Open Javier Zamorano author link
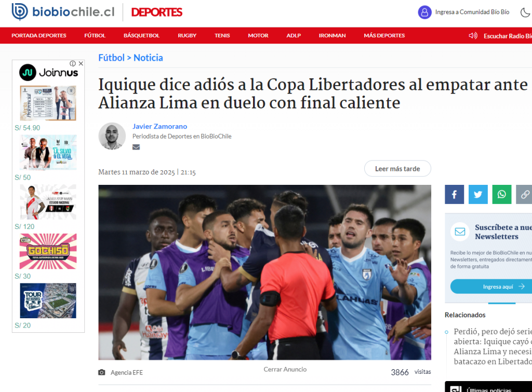The image size is (532, 392). coord(159,126)
